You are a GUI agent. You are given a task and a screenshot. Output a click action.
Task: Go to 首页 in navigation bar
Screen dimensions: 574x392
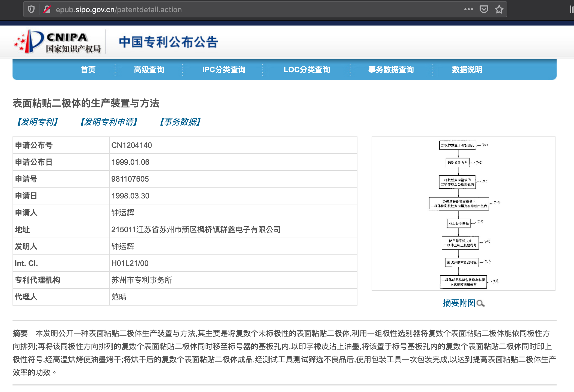coord(88,70)
